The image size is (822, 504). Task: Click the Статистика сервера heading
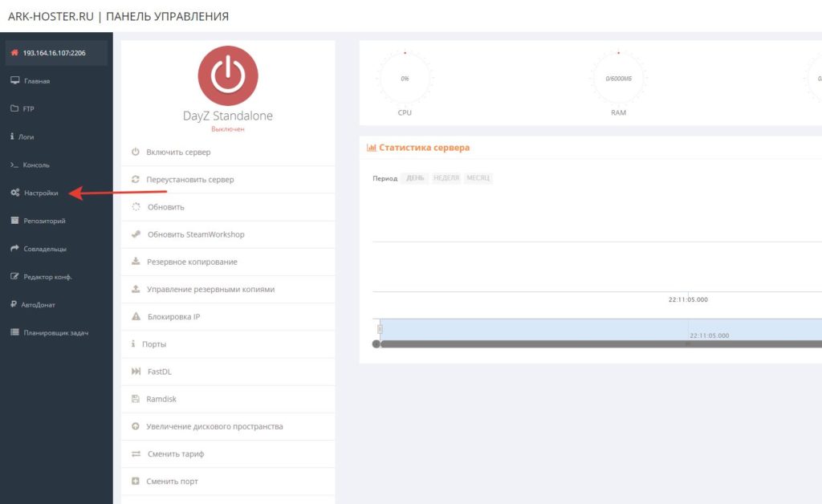click(x=424, y=148)
